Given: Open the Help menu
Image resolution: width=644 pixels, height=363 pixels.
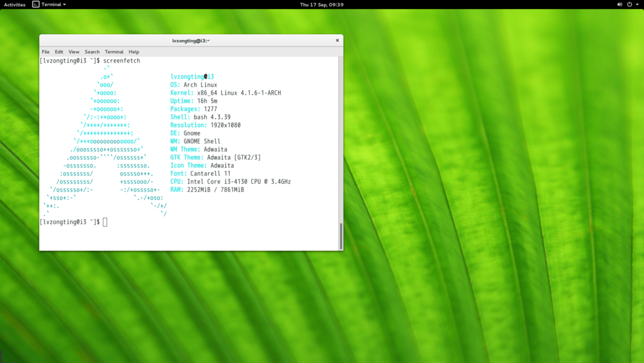Looking at the screenshot, I should pyautogui.click(x=134, y=52).
